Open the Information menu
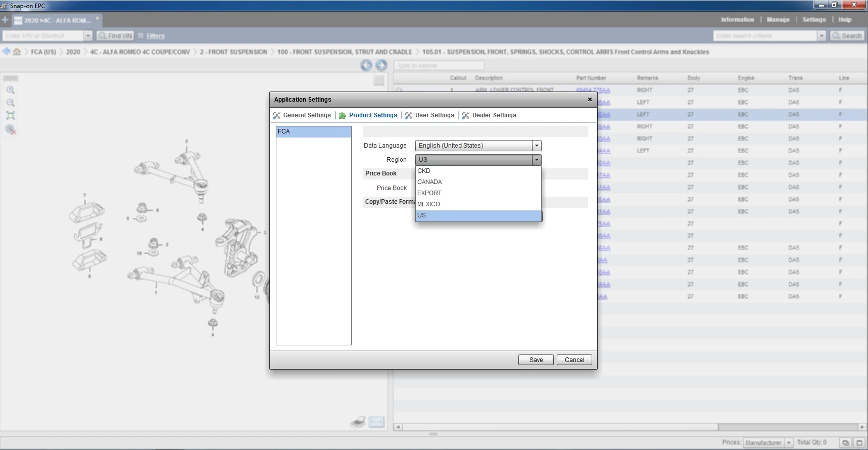868x450 pixels. pyautogui.click(x=737, y=20)
